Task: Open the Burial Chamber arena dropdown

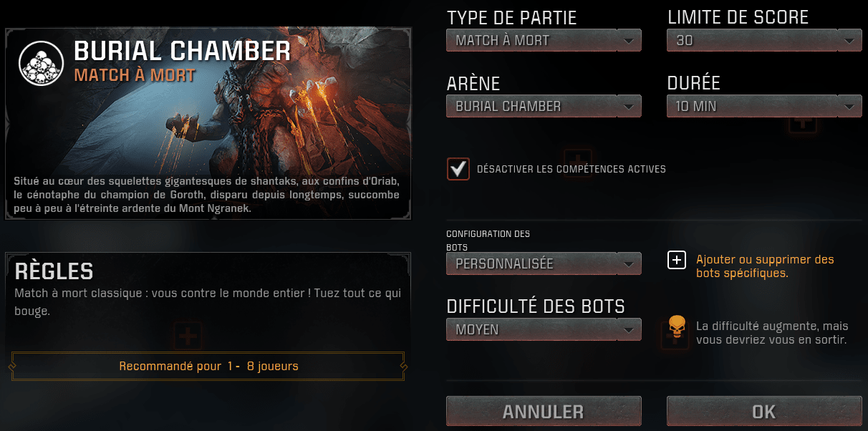Action: (x=544, y=107)
